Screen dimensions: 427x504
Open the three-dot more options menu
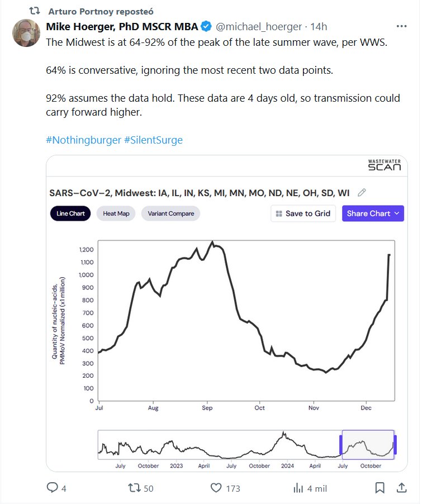401,26
